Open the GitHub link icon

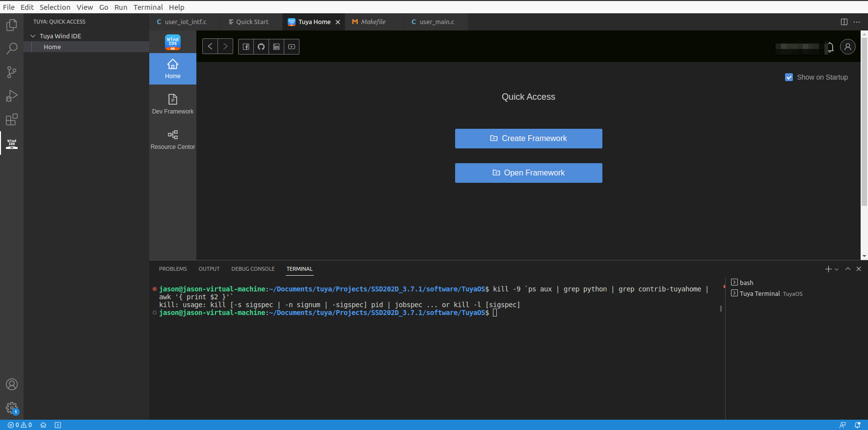(x=261, y=47)
